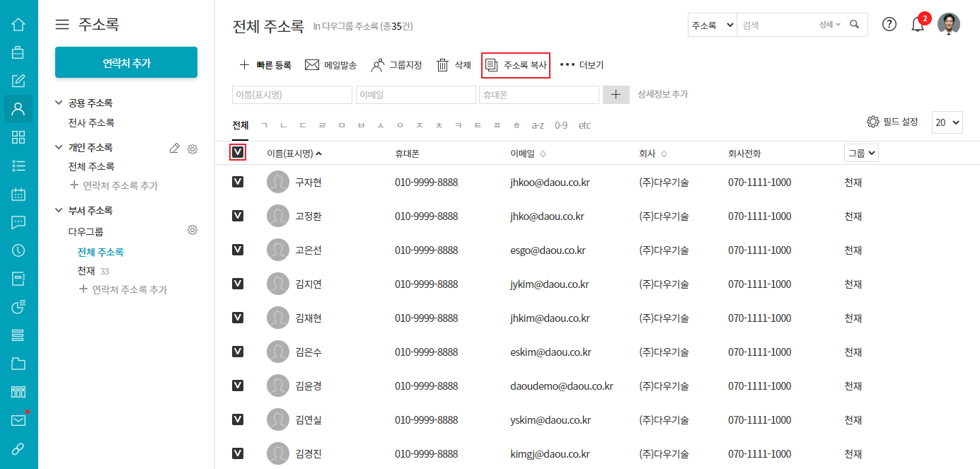Click the hamburger menu next to 주소록
The height and width of the screenshot is (469, 980).
62,25
